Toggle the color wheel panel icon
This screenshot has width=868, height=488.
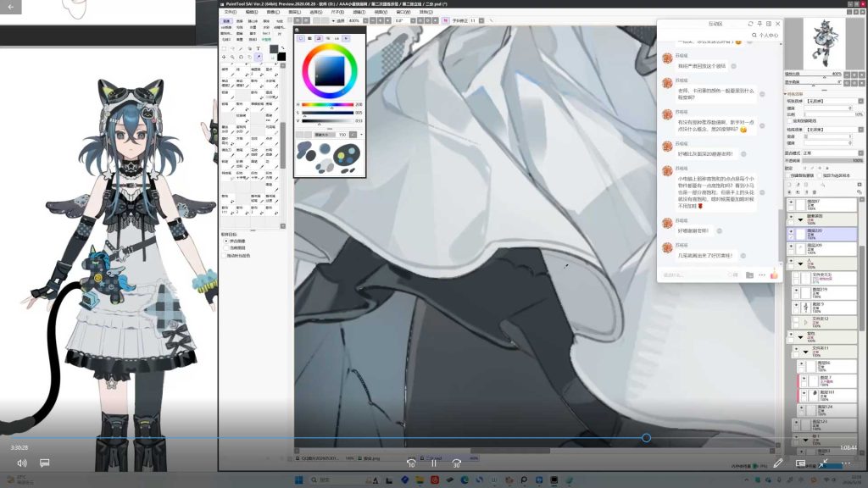(301, 38)
